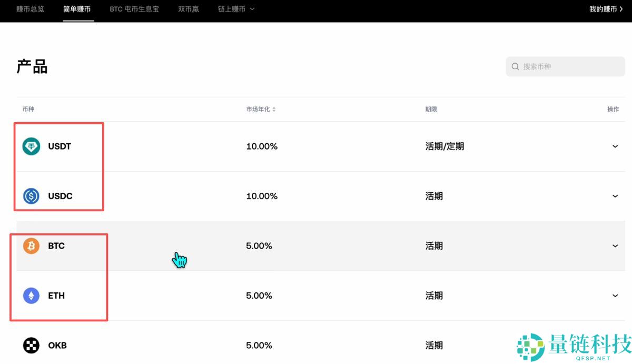
Task: Switch to the 赚币总览 tab
Action: [30, 9]
